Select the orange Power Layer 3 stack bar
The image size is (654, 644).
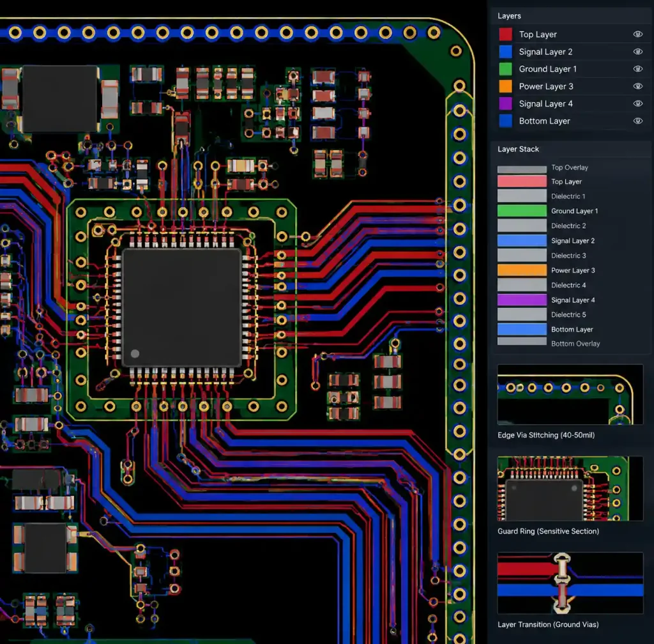[522, 270]
